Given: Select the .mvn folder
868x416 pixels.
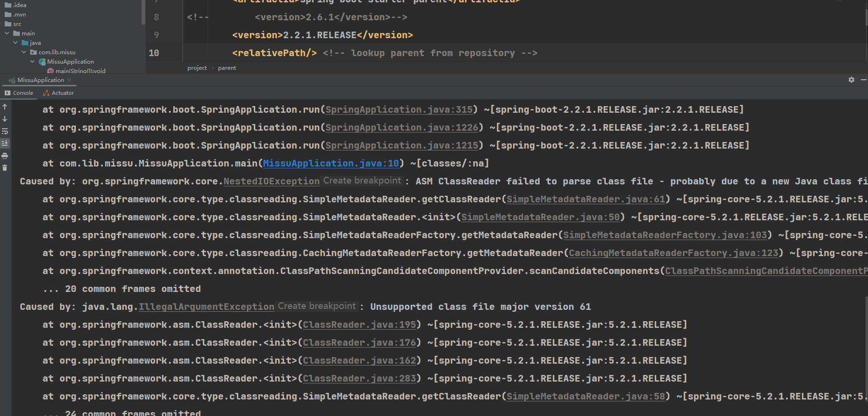Looking at the screenshot, I should [19, 15].
